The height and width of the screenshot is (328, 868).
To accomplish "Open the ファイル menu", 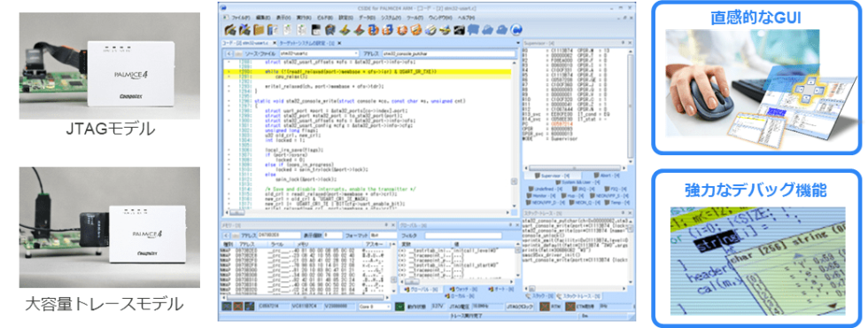I will 241,18.
